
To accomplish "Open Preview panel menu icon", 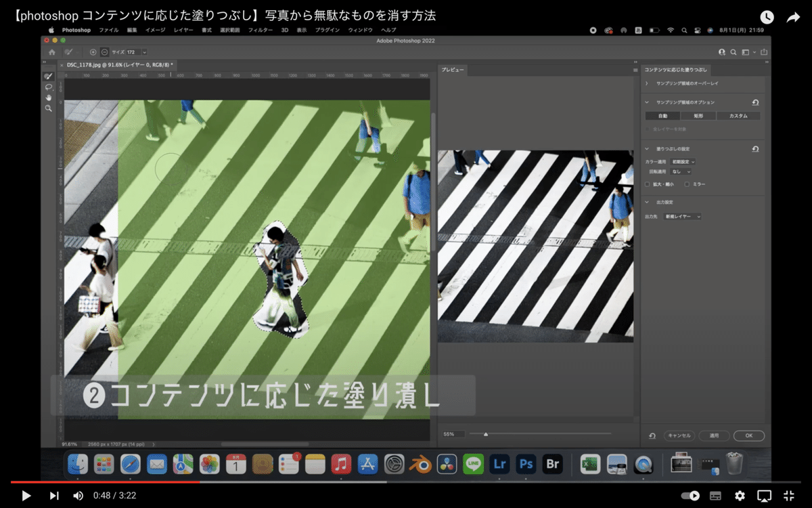I will click(x=635, y=70).
